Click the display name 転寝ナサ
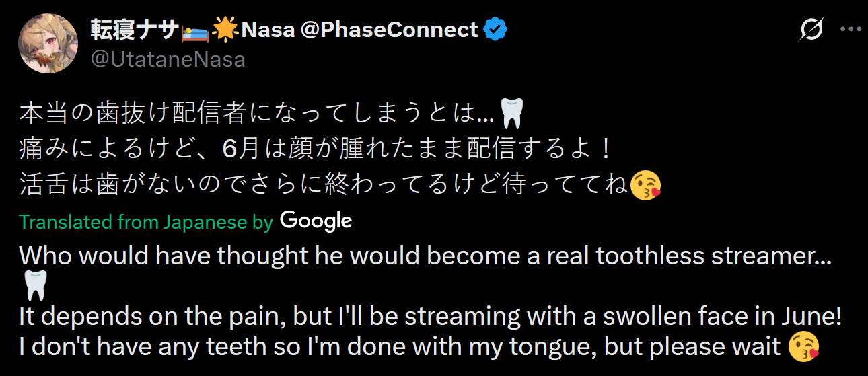The width and height of the screenshot is (868, 376). click(134, 30)
